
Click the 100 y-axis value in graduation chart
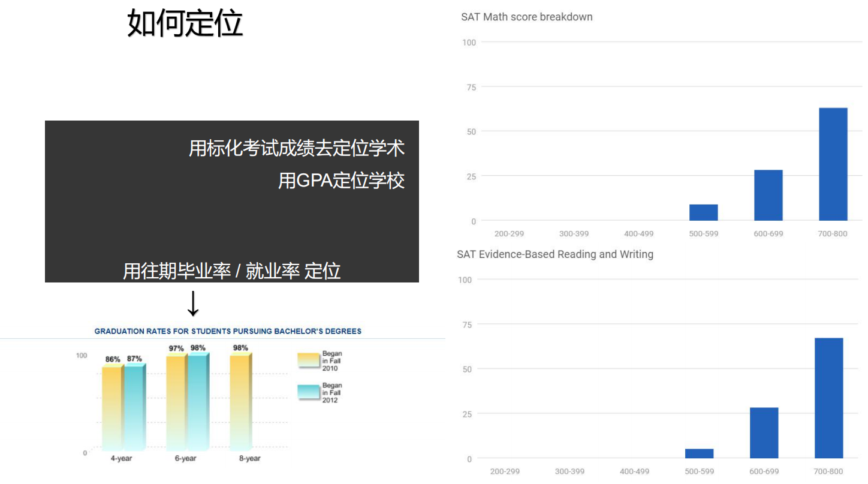(x=81, y=355)
